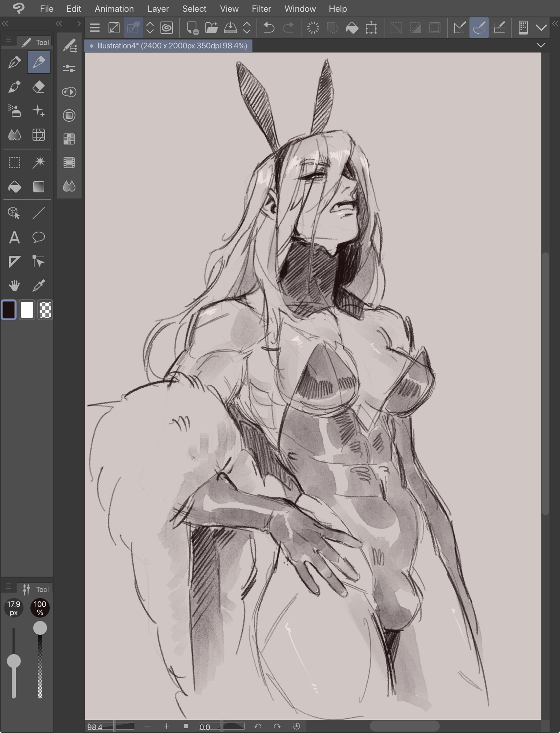Screen dimensions: 560x733
Task: Click the zoom in plus button
Action: point(166,726)
